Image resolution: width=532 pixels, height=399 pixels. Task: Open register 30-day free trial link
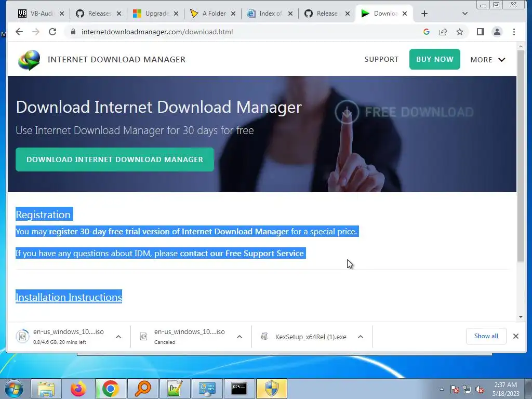tap(169, 232)
